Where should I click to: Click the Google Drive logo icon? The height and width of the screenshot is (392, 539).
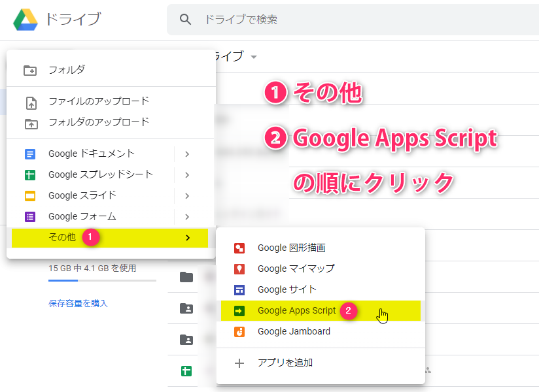[26, 20]
